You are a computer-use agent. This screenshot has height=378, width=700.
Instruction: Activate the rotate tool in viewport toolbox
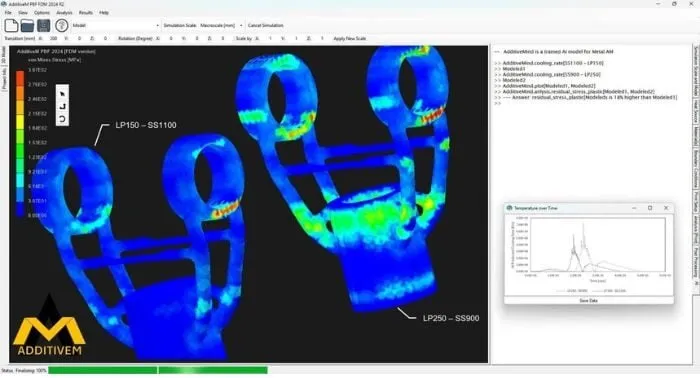click(x=62, y=119)
